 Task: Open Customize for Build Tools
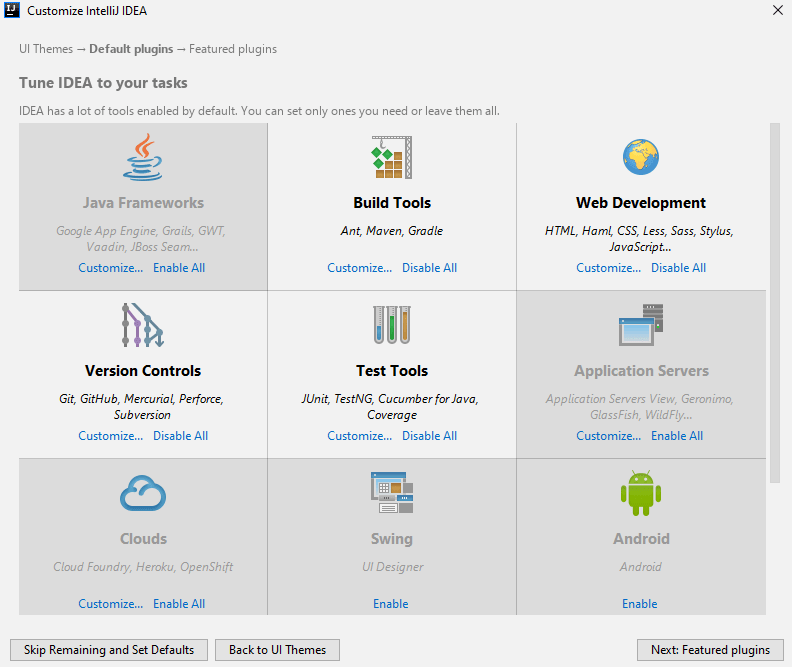pyautogui.click(x=360, y=268)
